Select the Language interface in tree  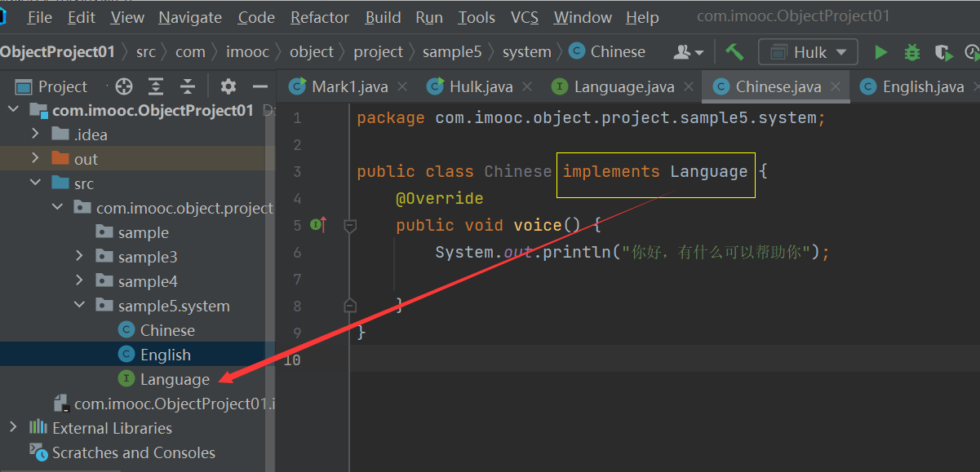tap(175, 379)
